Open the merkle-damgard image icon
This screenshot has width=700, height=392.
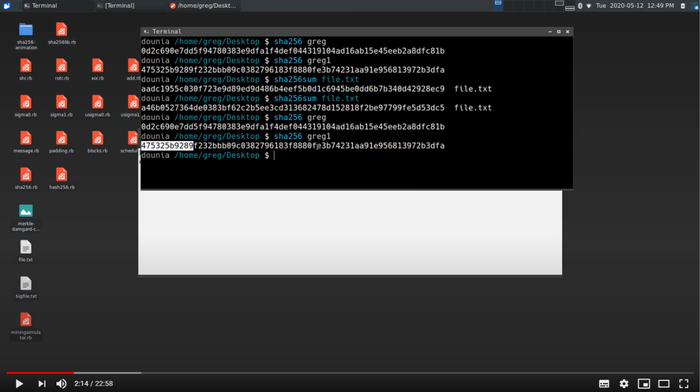pos(26,211)
